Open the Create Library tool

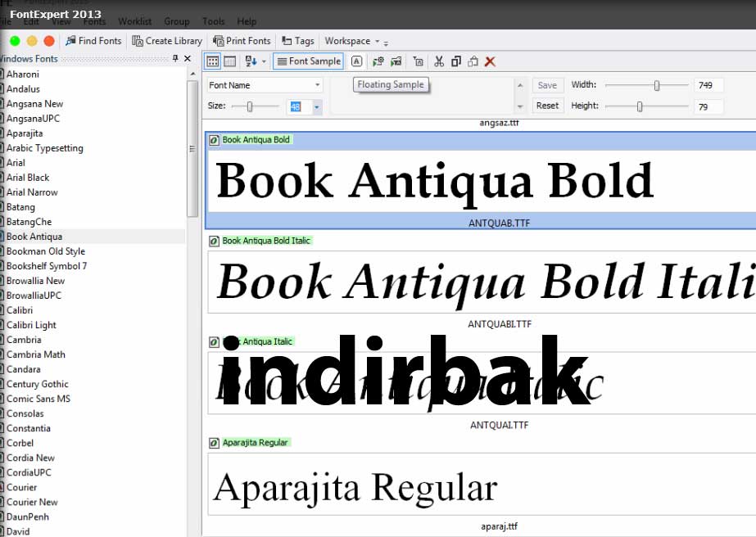pos(167,41)
